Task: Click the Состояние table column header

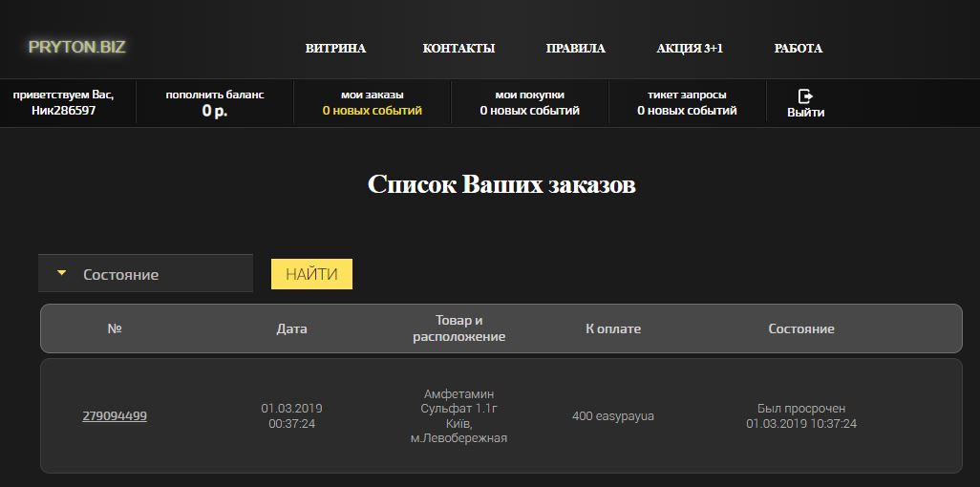Action: 801,328
